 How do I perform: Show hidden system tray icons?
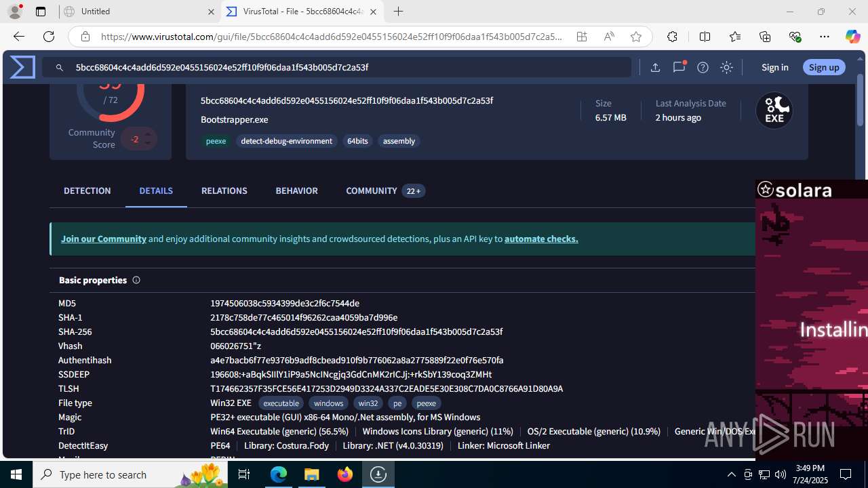(731, 474)
